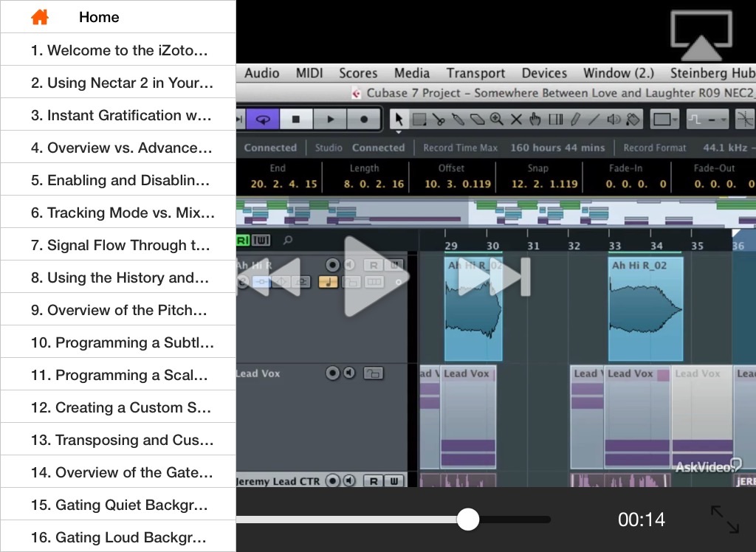Screen dimensions: 756x552
Task: Toggle record enable on Jeremy Lead CTR track
Action: 332,480
